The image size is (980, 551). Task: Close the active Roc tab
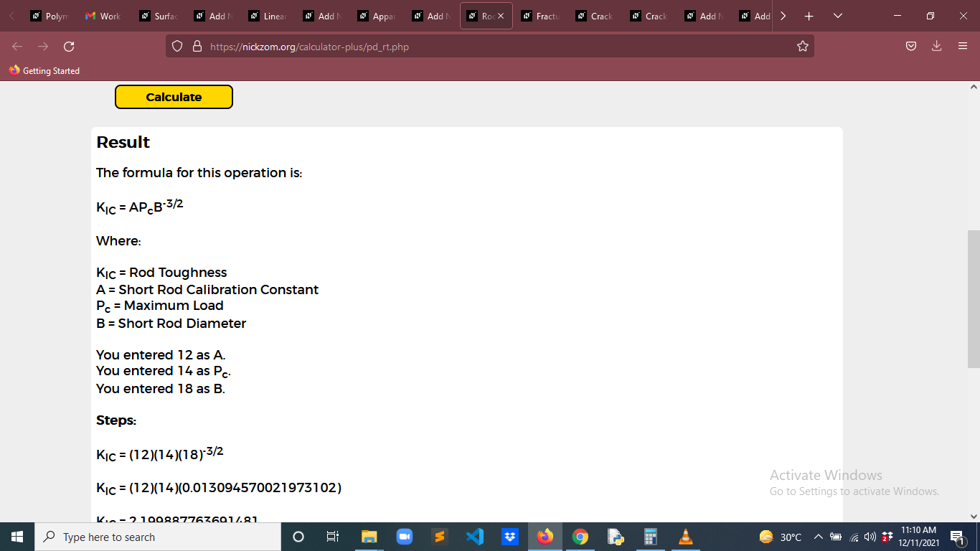(501, 16)
